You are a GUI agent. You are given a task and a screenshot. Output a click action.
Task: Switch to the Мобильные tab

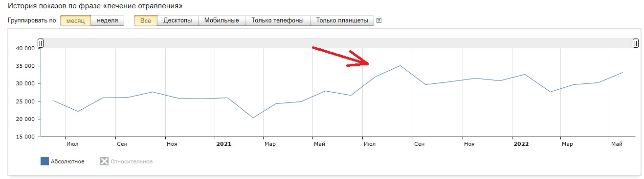[222, 20]
